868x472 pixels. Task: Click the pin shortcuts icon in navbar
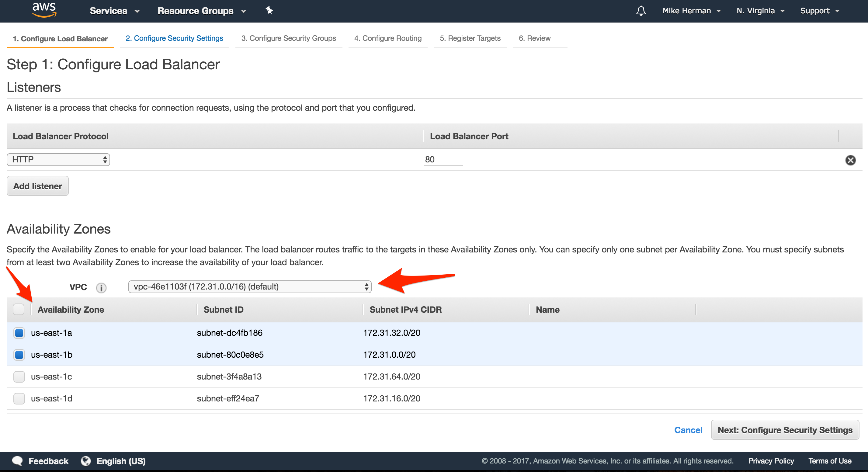pyautogui.click(x=269, y=10)
